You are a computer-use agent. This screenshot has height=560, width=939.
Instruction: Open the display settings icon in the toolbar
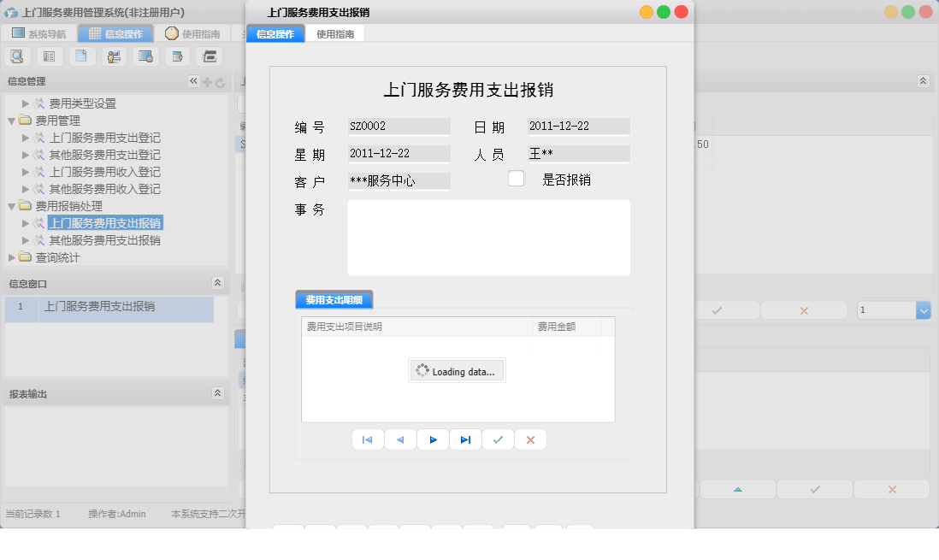click(x=145, y=56)
